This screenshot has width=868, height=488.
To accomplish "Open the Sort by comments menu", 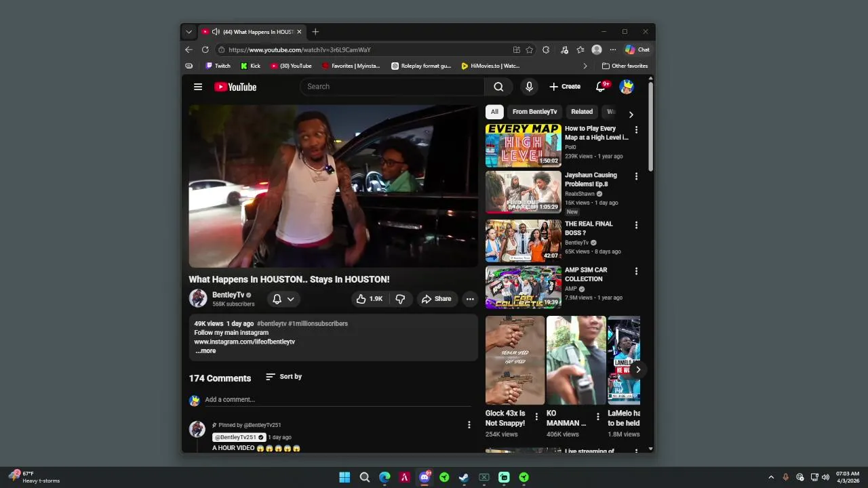I will tap(284, 377).
